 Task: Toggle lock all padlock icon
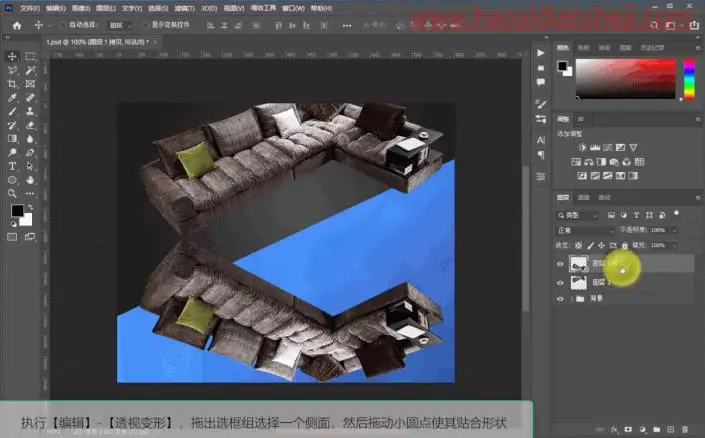coord(625,245)
